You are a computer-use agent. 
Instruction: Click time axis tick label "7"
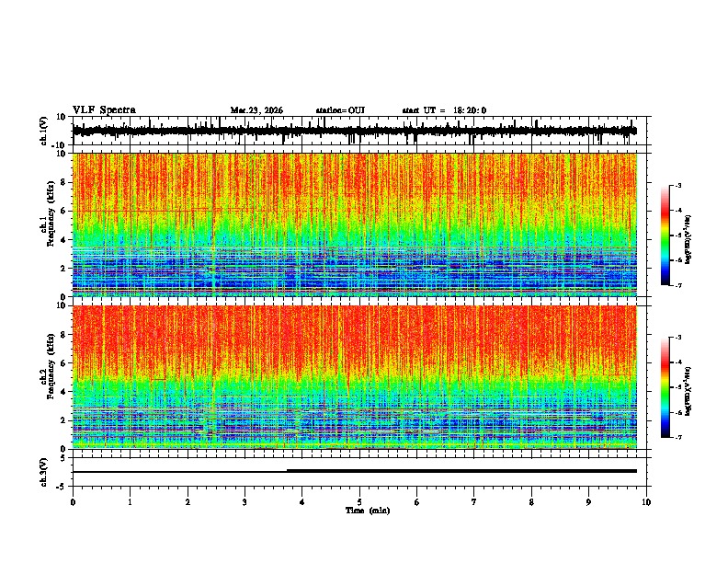[474, 502]
